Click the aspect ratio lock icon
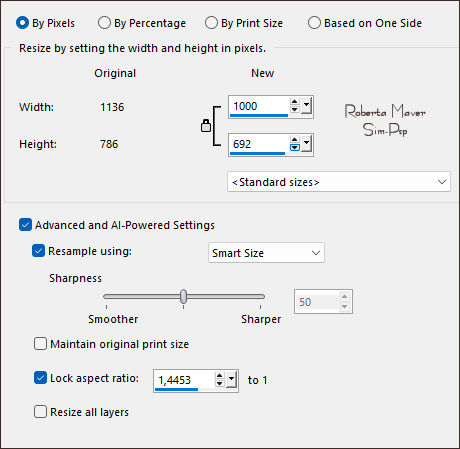This screenshot has width=460, height=449. pyautogui.click(x=206, y=126)
